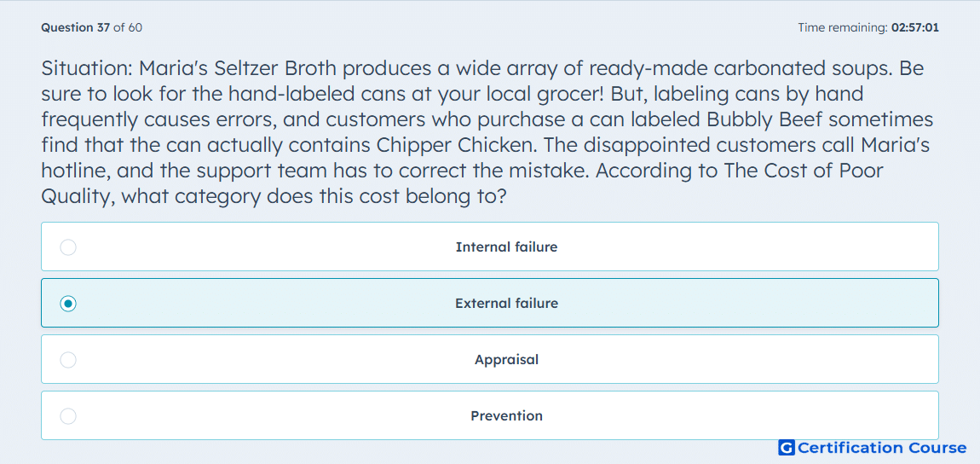Pick the "Appraisal" answer text
This screenshot has height=464, width=980.
(x=506, y=360)
